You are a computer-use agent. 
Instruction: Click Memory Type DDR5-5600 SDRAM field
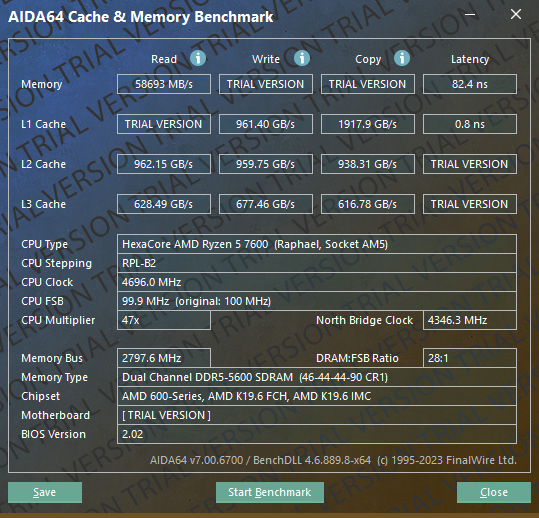[317, 377]
